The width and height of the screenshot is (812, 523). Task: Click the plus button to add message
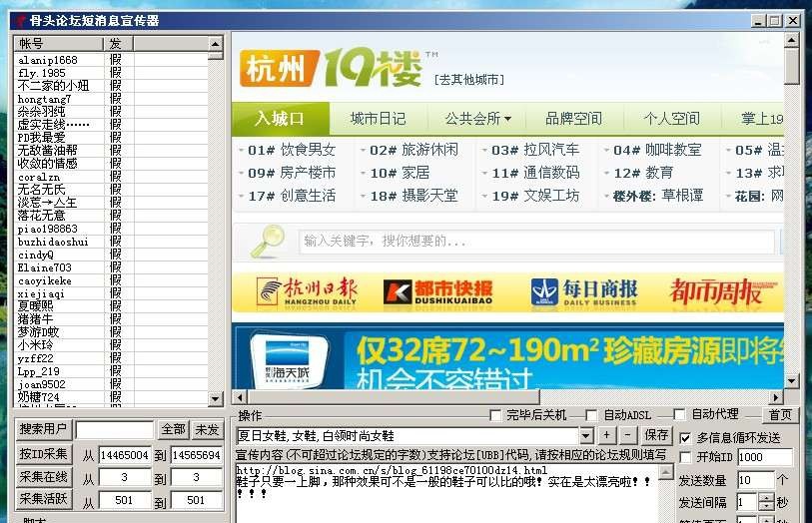606,435
